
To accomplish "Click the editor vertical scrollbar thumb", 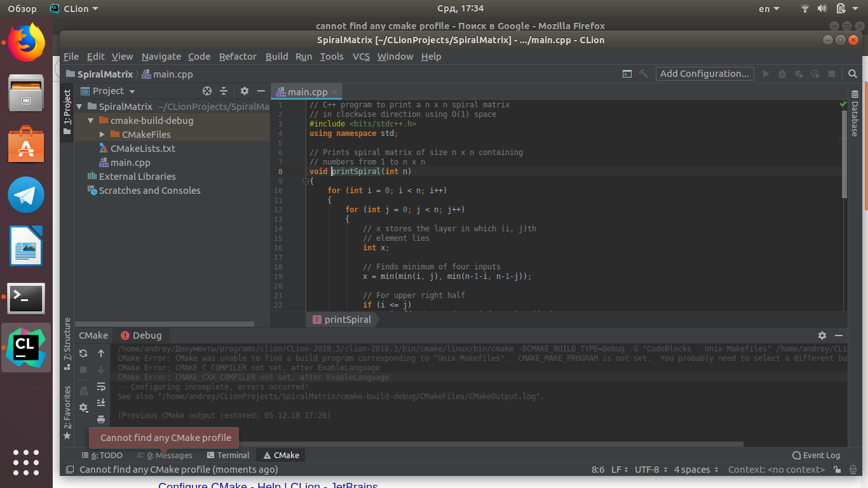I will pos(844,154).
